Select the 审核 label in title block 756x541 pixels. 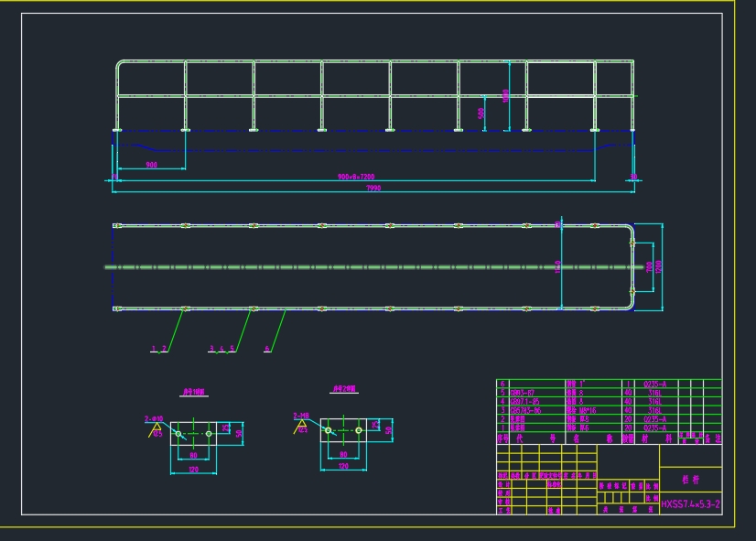point(503,502)
